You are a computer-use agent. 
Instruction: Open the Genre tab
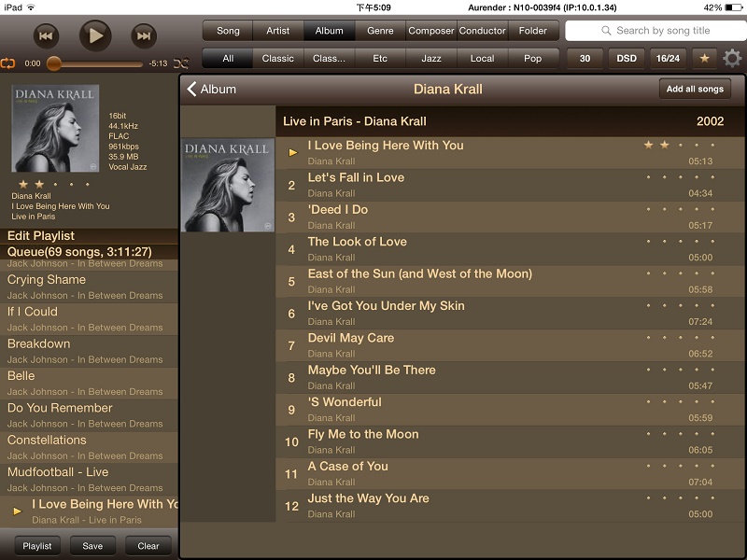coord(380,31)
